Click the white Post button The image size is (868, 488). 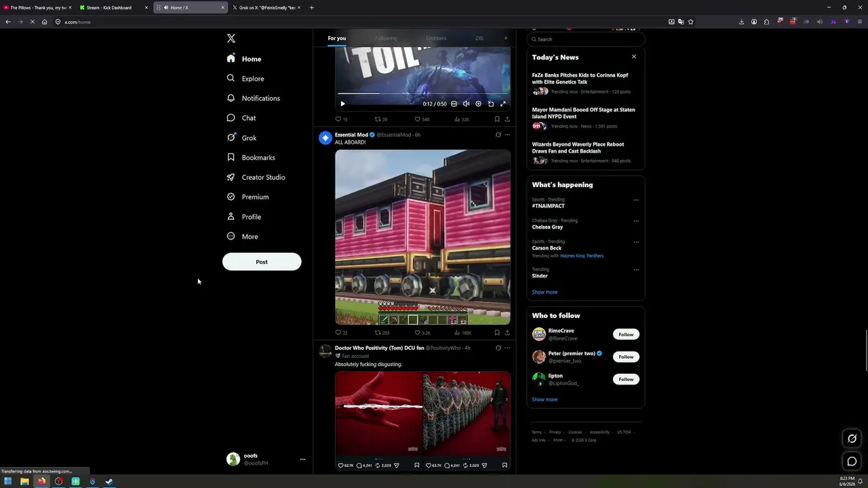click(262, 262)
